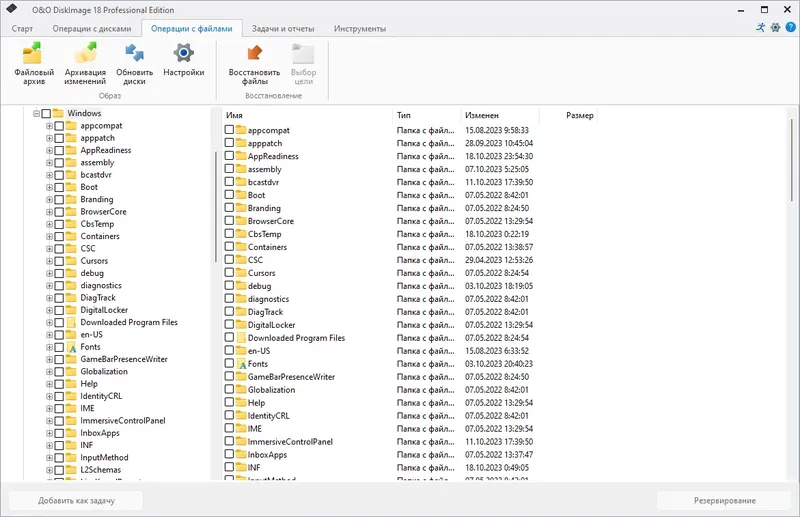The image size is (800, 517).
Task: Click the file list vertical scrollbar
Action: (x=792, y=159)
